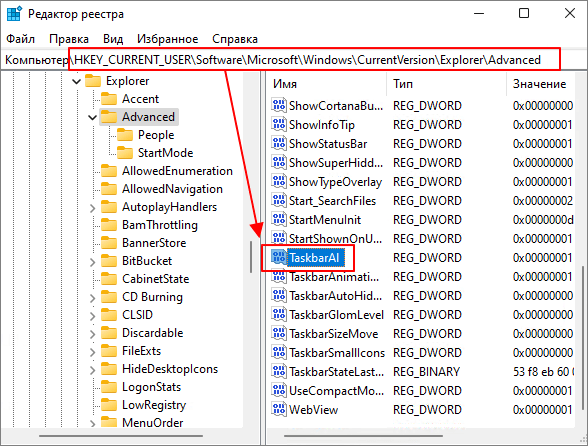Screen dimensions: 588x446
Task: Click the tree pane horizontal scrollbar
Action: pyautogui.click(x=121, y=436)
